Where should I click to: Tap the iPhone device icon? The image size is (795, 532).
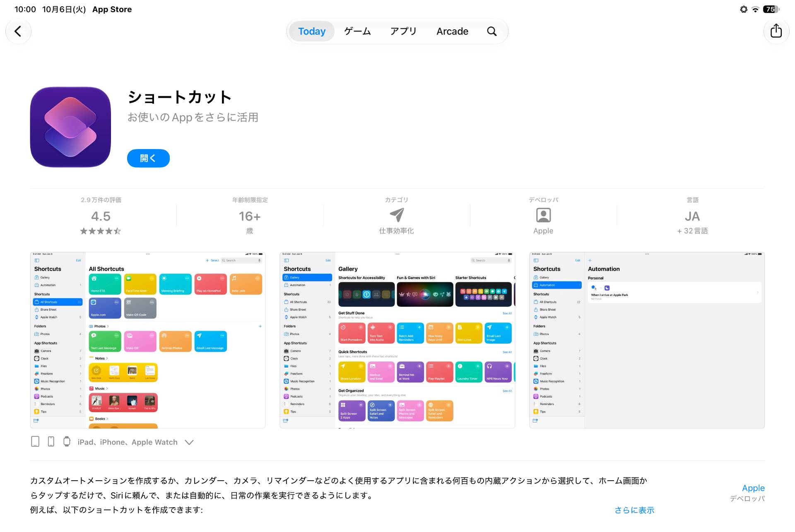[x=51, y=442]
